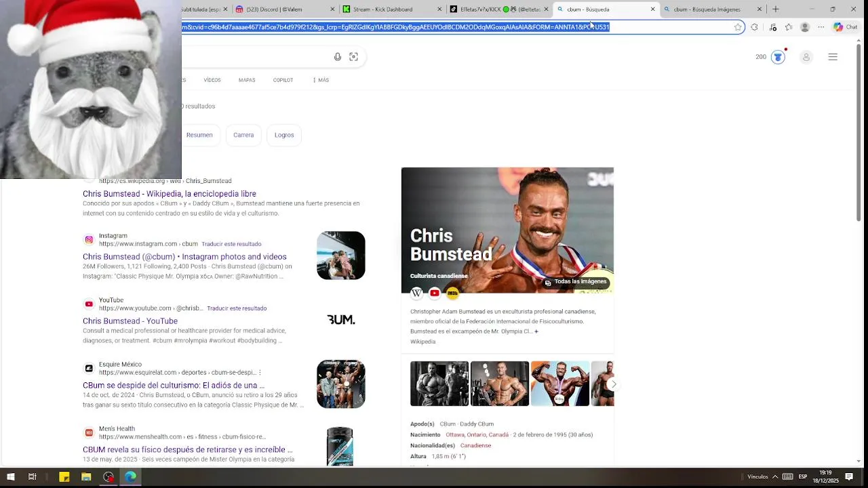The image size is (868, 488).
Task: Click the Men's Health result favicon
Action: 89,432
